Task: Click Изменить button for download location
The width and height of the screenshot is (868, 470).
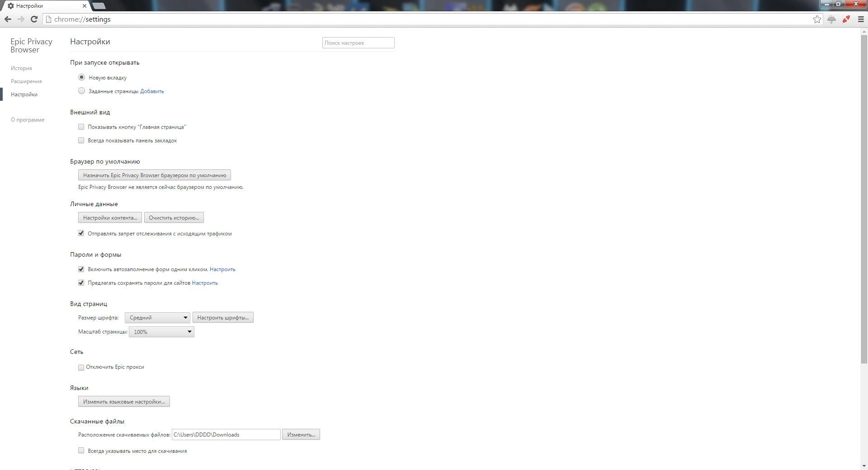Action: [x=301, y=434]
